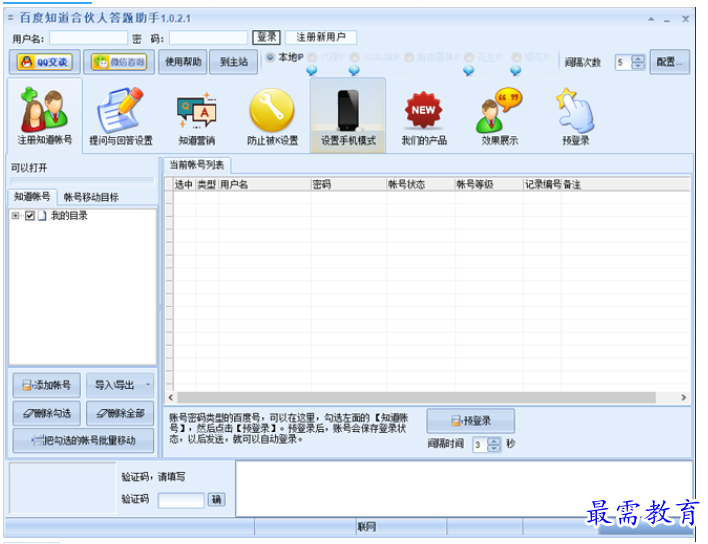
Task: Open the 导入\导出 dropdown arrow
Action: (148, 385)
